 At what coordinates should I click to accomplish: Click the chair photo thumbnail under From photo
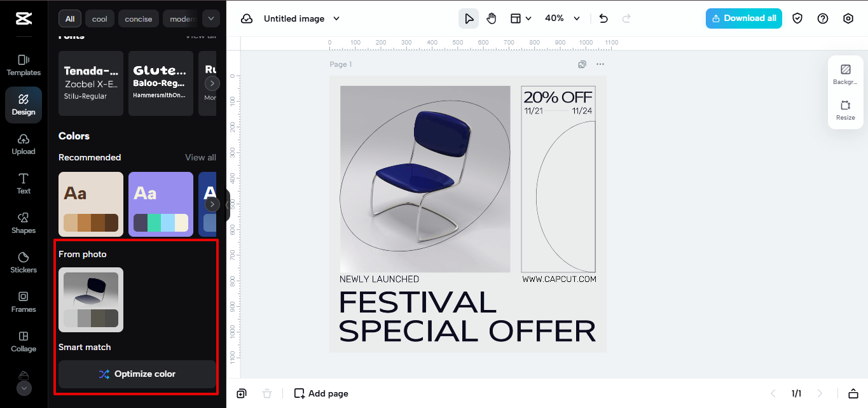coord(90,299)
